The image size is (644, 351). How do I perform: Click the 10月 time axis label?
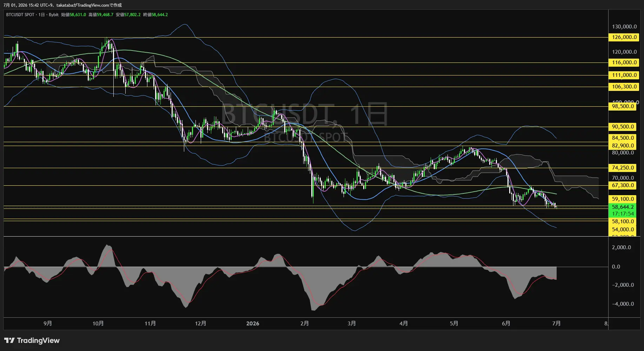pos(98,323)
